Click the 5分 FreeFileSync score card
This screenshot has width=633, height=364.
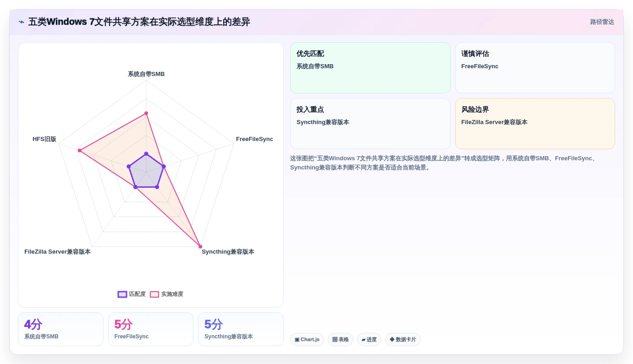pos(151,329)
